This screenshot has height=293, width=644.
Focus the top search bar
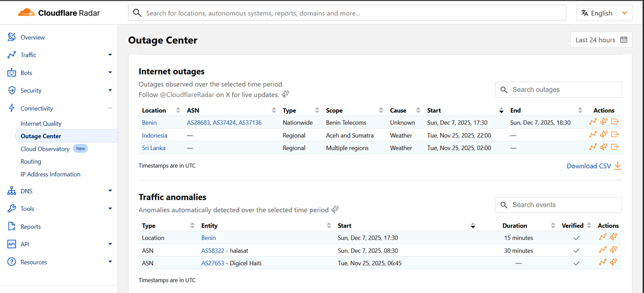point(347,13)
